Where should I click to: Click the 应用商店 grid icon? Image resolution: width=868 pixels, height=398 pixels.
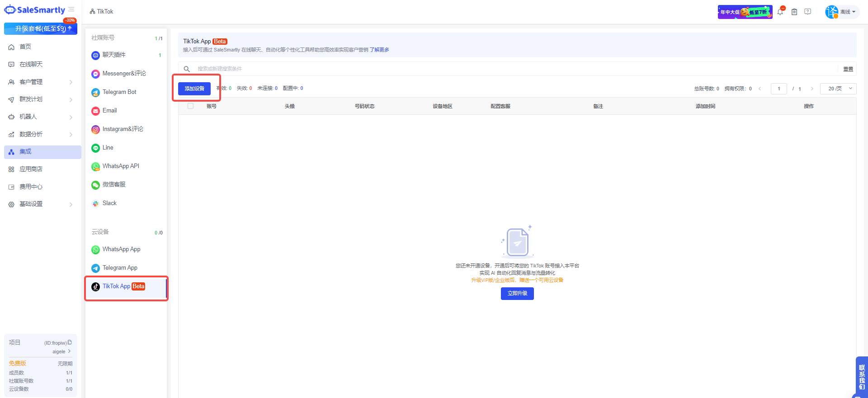tap(11, 169)
